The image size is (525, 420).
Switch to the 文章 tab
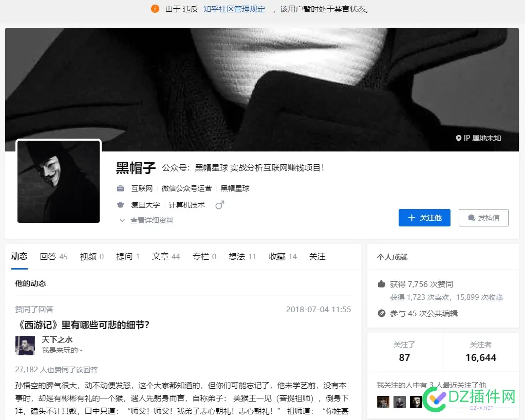[x=160, y=256]
